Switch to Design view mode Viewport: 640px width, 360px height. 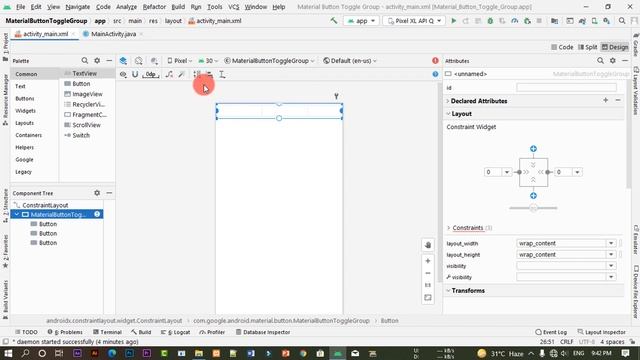pyautogui.click(x=615, y=47)
